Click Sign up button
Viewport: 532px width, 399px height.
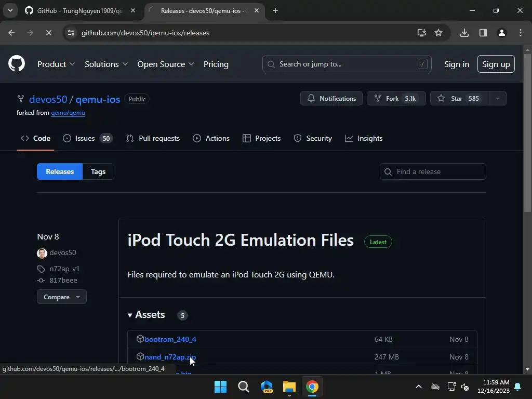496,64
